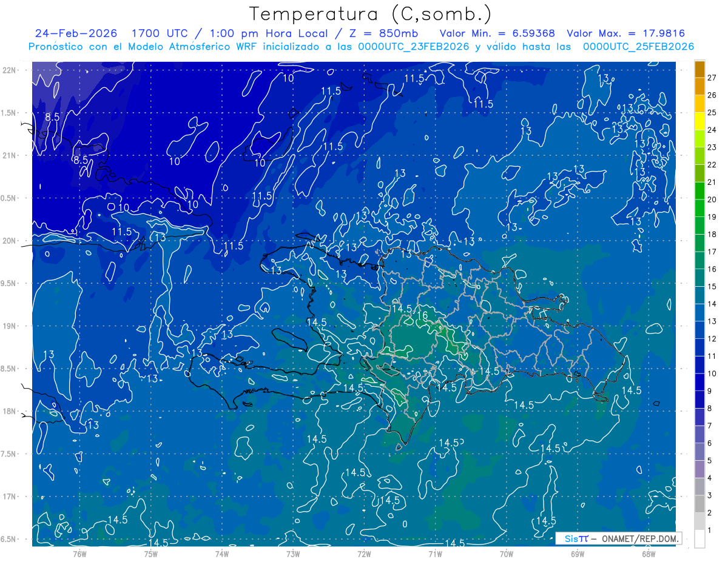Click the '22N' latitude axis label
This screenshot has width=728, height=562.
(x=9, y=70)
